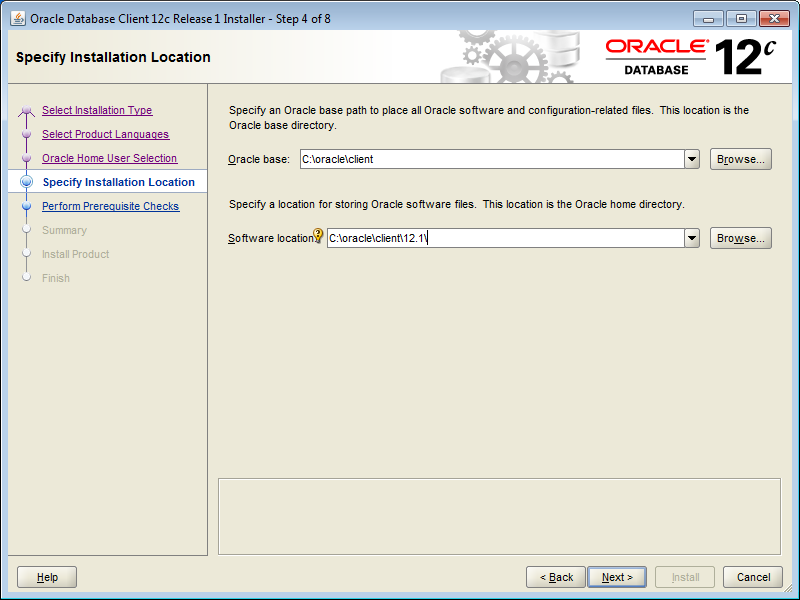
Task: Click the help hint icon beside Software location
Action: coord(318,235)
